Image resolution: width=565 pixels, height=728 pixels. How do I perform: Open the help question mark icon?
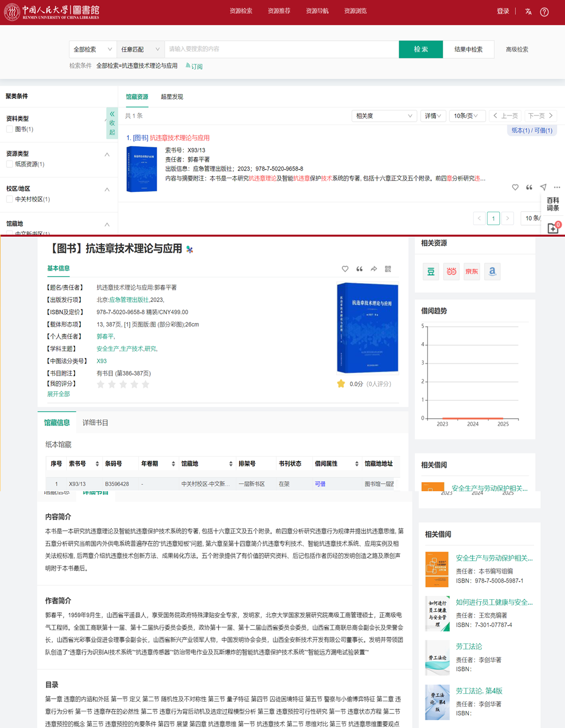544,12
